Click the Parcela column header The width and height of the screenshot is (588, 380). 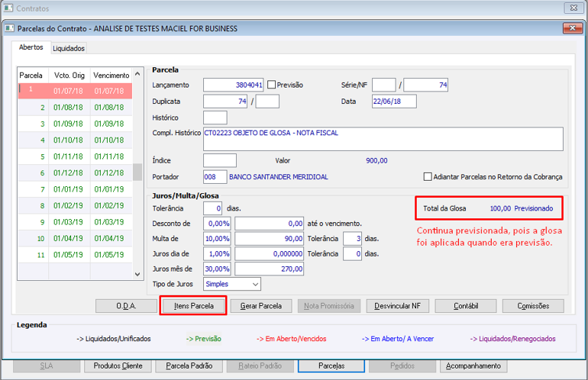33,76
